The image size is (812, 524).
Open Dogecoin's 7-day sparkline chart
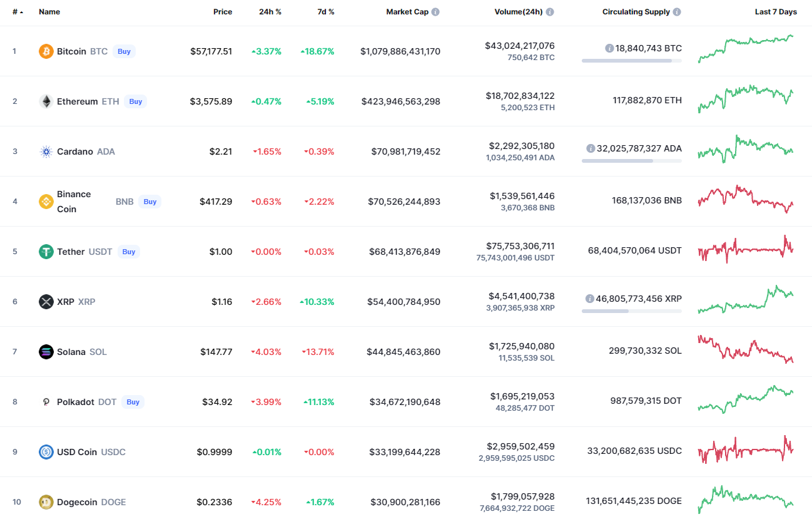pos(746,500)
